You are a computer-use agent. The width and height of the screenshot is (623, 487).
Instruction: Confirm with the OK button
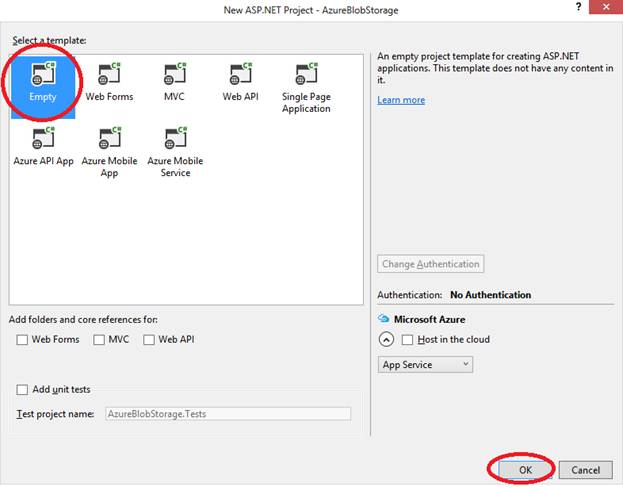click(x=525, y=470)
